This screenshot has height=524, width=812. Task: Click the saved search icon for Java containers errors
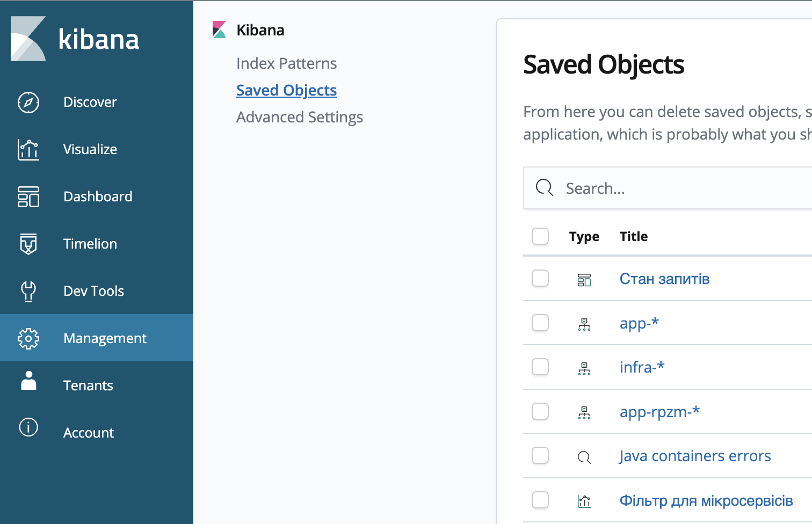584,457
